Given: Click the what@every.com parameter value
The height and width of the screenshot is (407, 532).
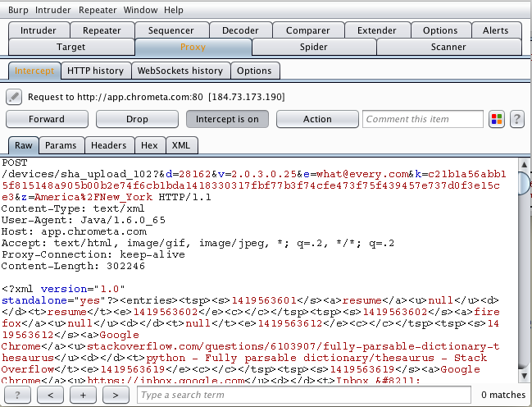Looking at the screenshot, I should (362, 174).
